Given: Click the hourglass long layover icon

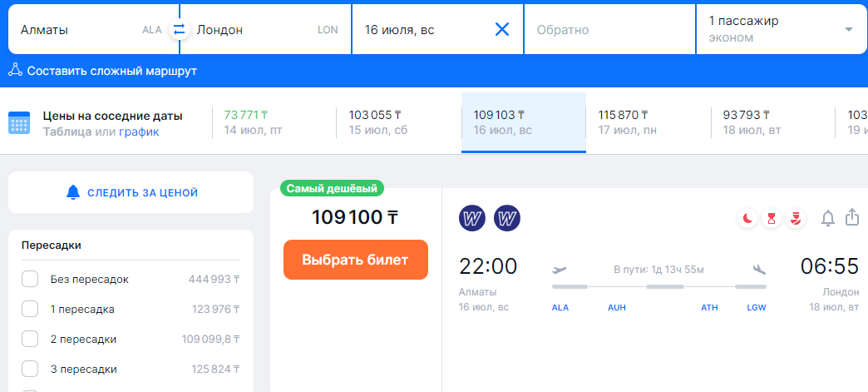Looking at the screenshot, I should [x=772, y=219].
